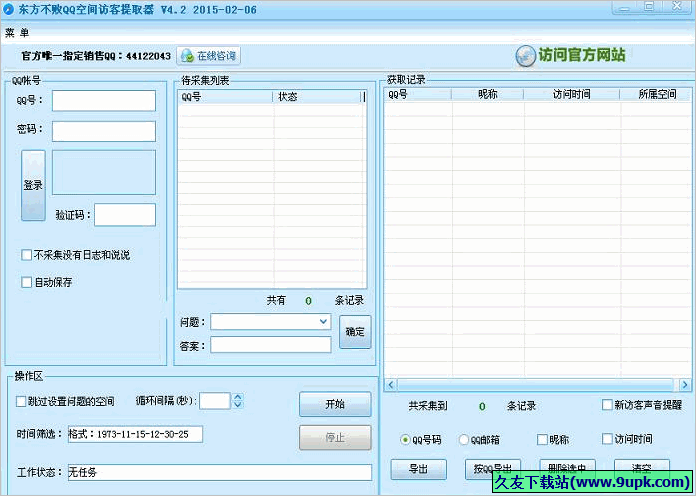The image size is (696, 496).
Task: Click the 在线咨询 button
Action: tap(209, 56)
